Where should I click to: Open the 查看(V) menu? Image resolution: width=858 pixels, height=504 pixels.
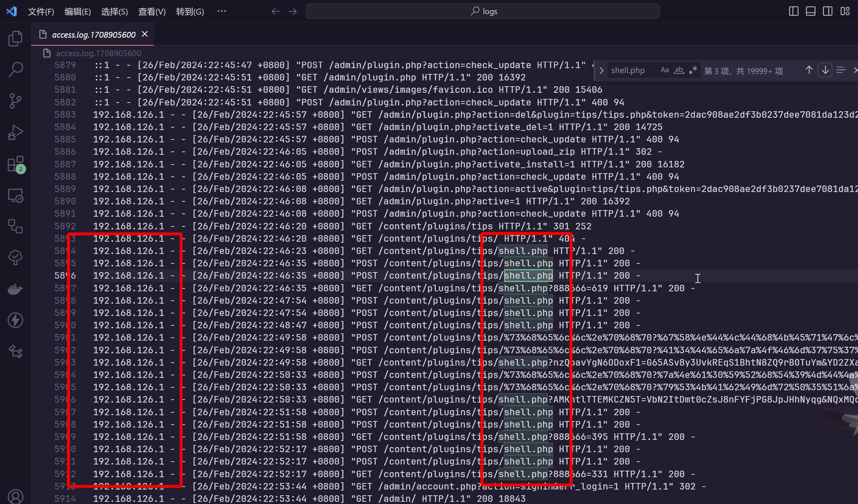(x=152, y=12)
